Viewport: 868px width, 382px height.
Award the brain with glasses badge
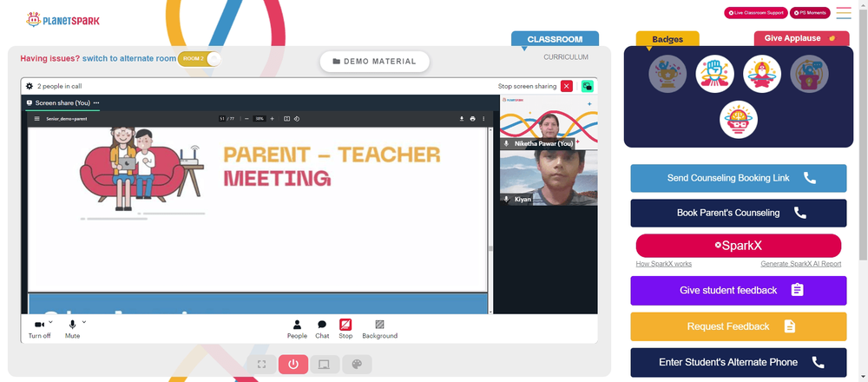(x=739, y=120)
